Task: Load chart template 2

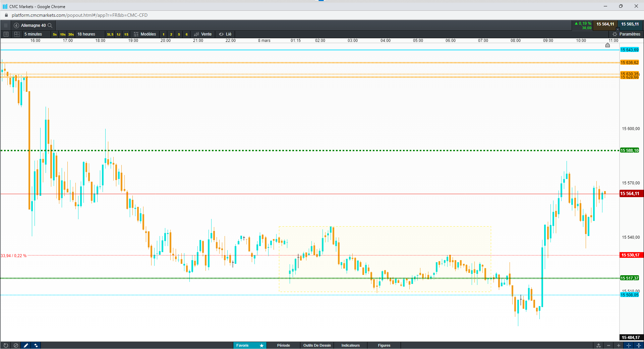Action: (x=171, y=34)
